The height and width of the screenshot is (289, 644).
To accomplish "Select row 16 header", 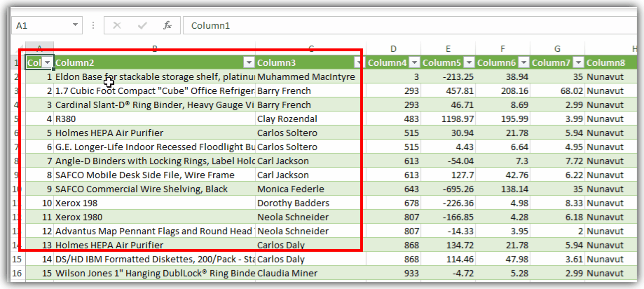I will [x=17, y=274].
